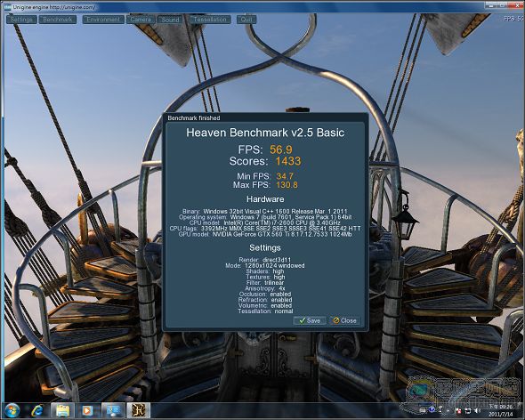The height and width of the screenshot is (420, 525).
Task: Click the Unigine window title bar icon
Action: click(x=7, y=6)
